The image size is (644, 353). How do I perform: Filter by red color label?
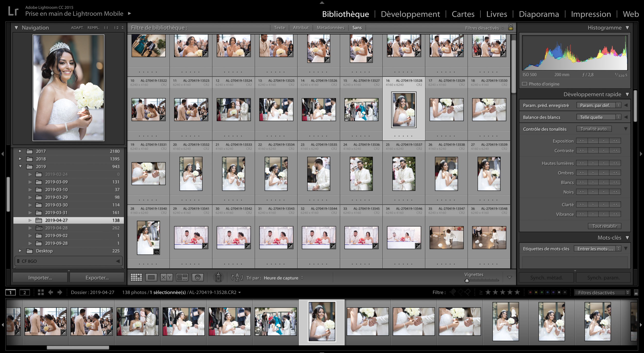click(530, 292)
